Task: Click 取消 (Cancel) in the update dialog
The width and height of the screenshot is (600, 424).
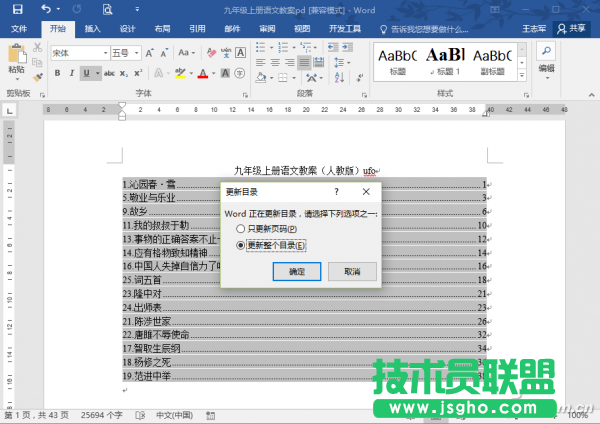Action: tap(352, 272)
